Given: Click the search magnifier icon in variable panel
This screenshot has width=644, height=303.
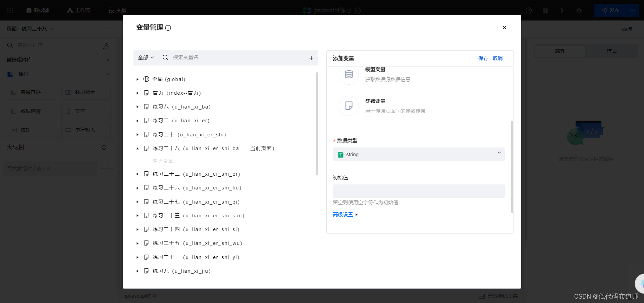Looking at the screenshot, I should coord(165,57).
